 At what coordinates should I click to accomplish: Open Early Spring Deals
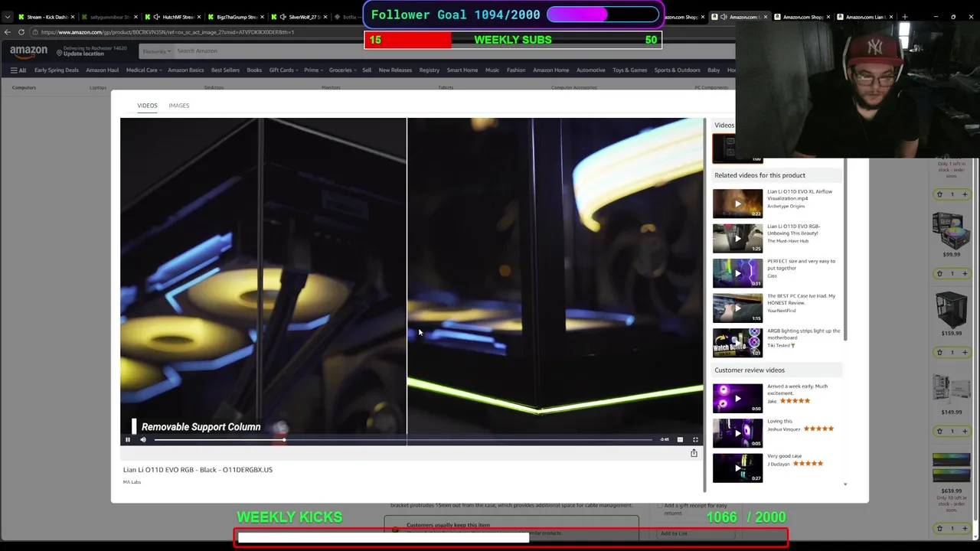click(x=56, y=70)
